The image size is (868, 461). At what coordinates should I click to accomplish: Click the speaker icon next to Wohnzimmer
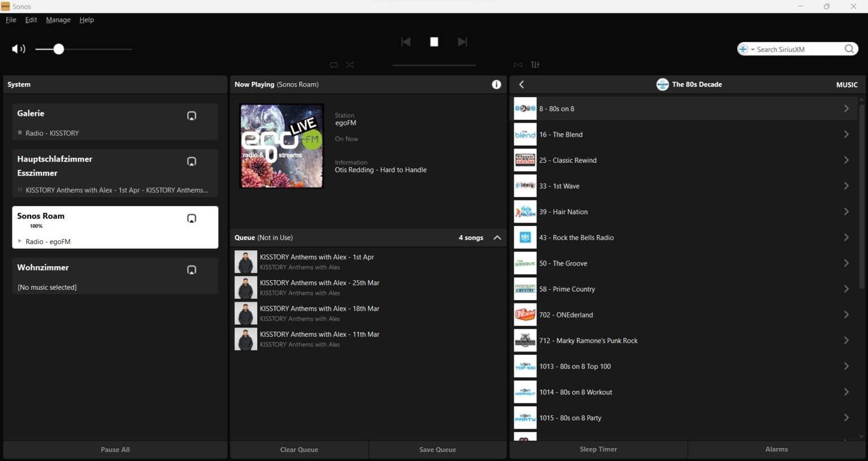[x=192, y=269]
